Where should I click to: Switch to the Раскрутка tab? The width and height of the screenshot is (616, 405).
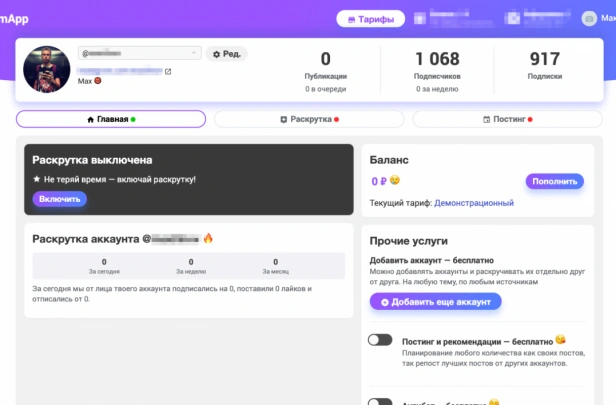tap(309, 119)
